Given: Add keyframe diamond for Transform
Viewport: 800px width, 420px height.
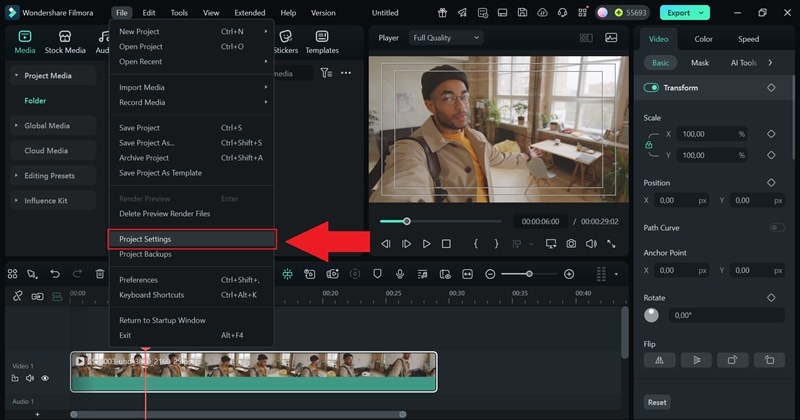Looking at the screenshot, I should point(771,88).
